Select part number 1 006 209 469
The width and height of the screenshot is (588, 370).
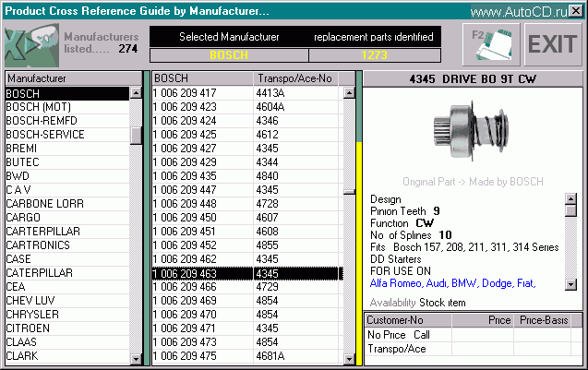[202, 302]
